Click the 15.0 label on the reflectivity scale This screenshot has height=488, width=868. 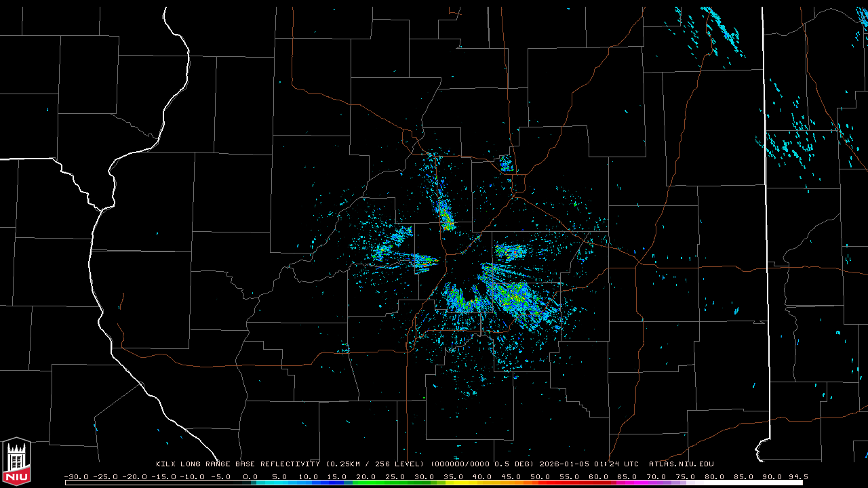point(338,476)
